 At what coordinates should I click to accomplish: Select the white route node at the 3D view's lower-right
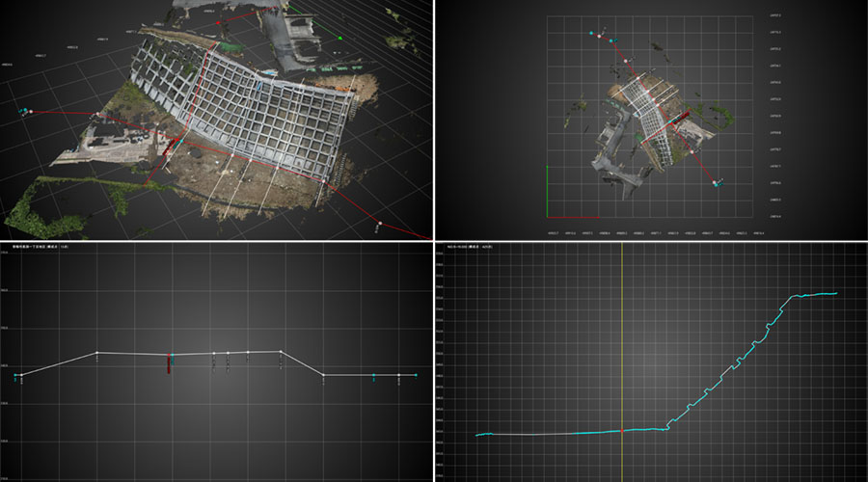(x=381, y=224)
